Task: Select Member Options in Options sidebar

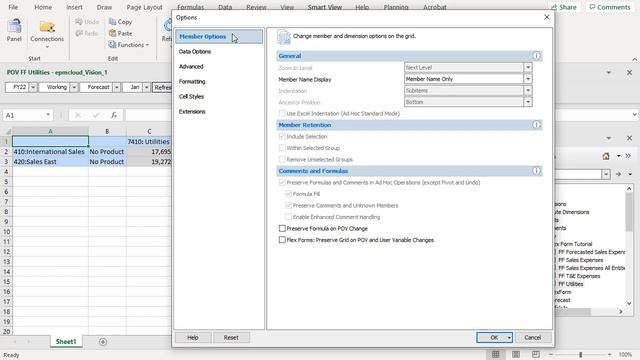Action: point(219,36)
